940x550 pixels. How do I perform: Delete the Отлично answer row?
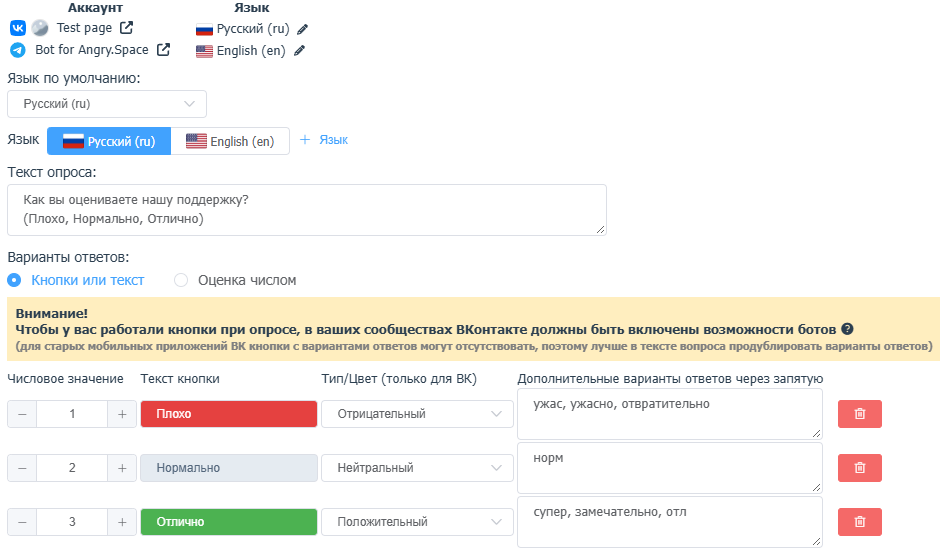pos(860,522)
